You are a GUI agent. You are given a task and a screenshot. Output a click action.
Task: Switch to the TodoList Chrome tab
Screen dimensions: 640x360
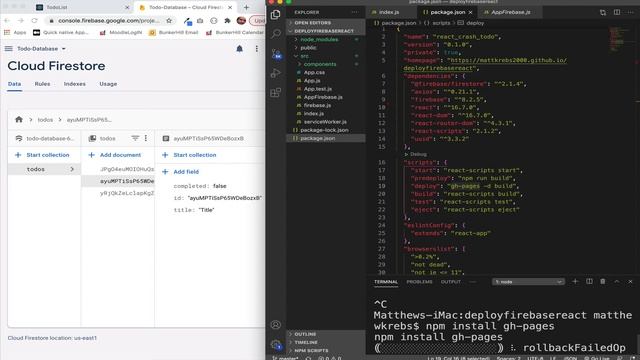[x=82, y=7]
